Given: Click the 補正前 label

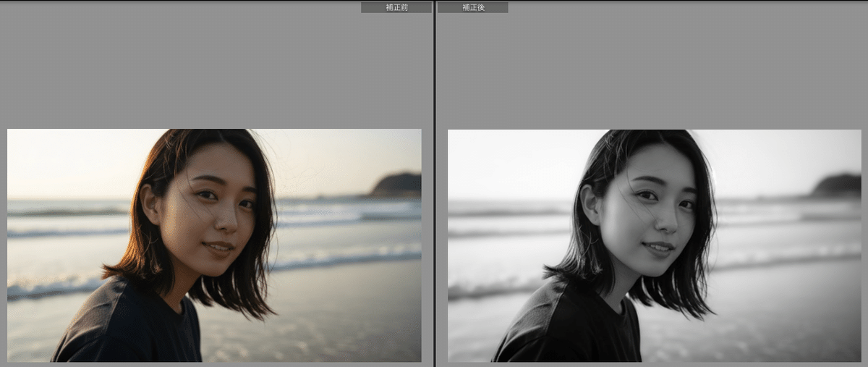Looking at the screenshot, I should click(x=396, y=7).
